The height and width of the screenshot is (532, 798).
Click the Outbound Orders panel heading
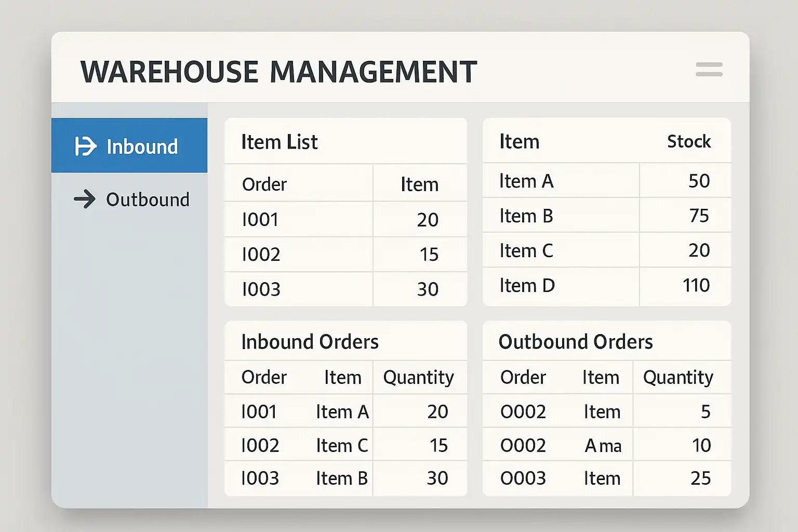click(x=575, y=342)
